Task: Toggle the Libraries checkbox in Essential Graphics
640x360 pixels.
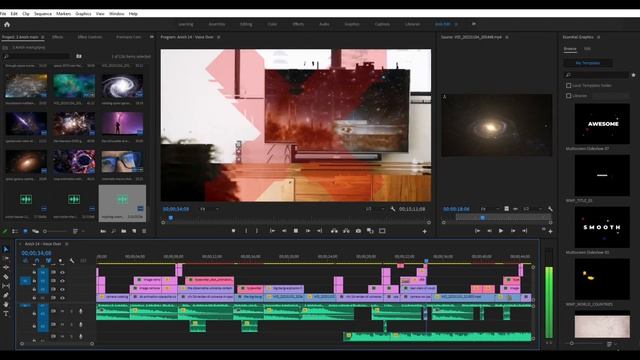Action: [569, 96]
